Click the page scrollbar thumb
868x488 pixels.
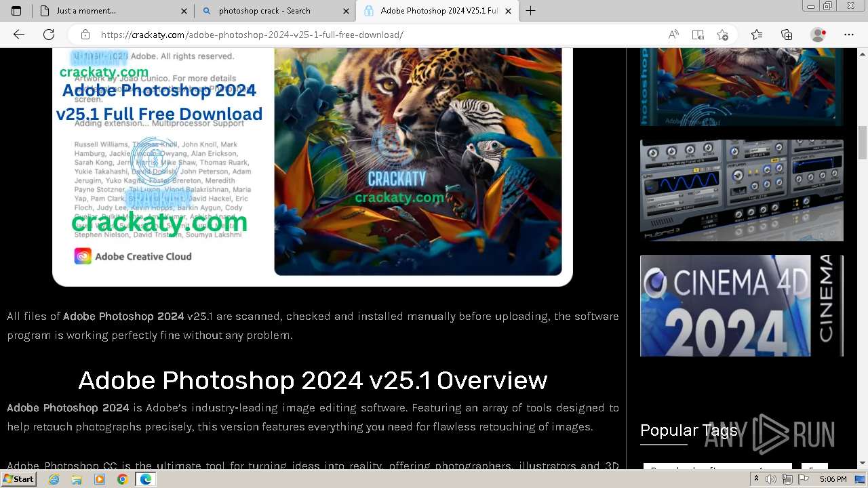[863, 143]
